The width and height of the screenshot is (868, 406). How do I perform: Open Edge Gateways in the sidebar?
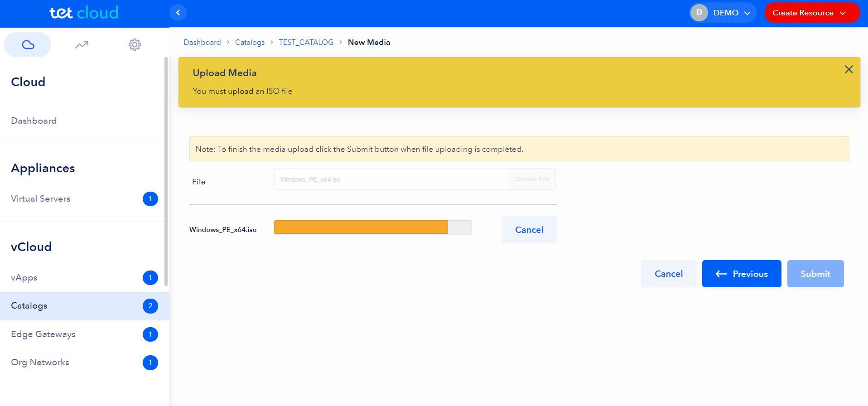tap(43, 334)
